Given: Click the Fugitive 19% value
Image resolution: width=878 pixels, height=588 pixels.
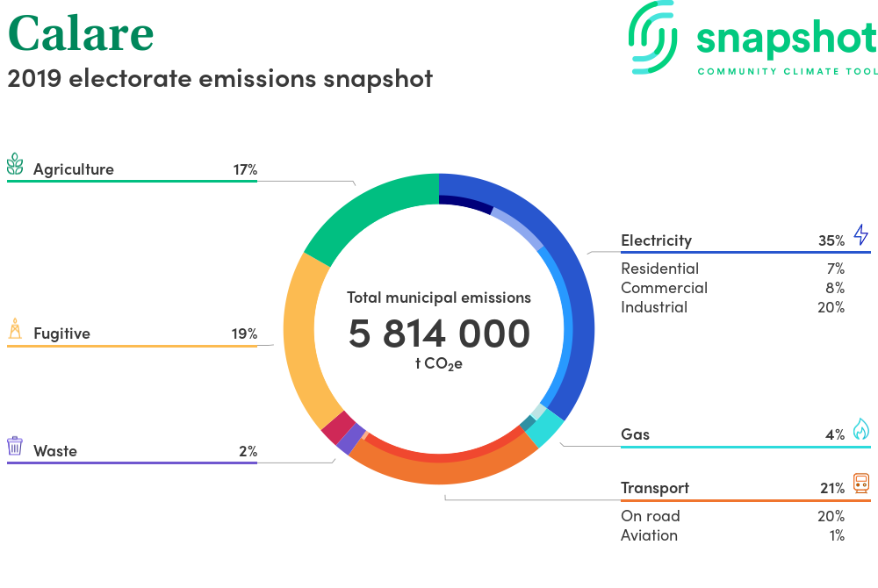Looking at the screenshot, I should click(245, 334).
